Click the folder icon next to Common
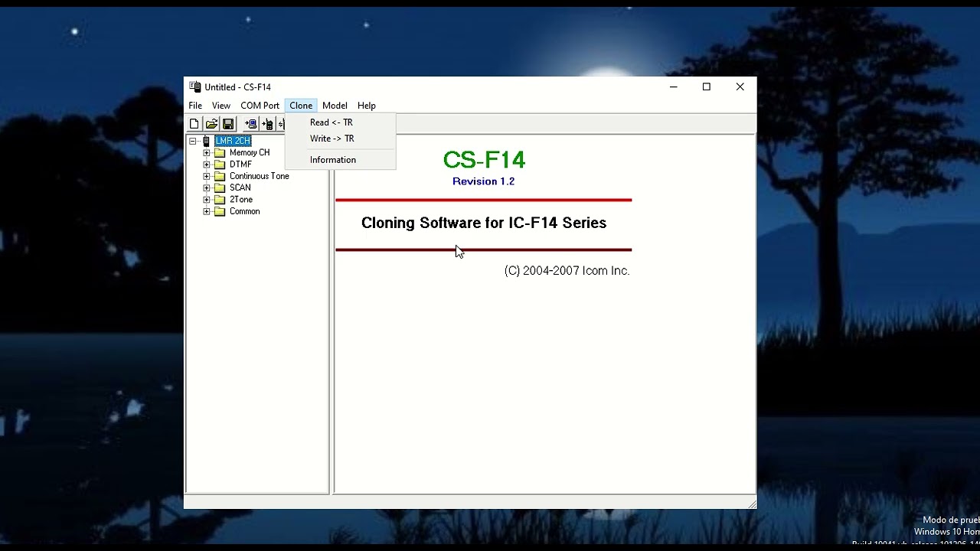 click(x=220, y=211)
